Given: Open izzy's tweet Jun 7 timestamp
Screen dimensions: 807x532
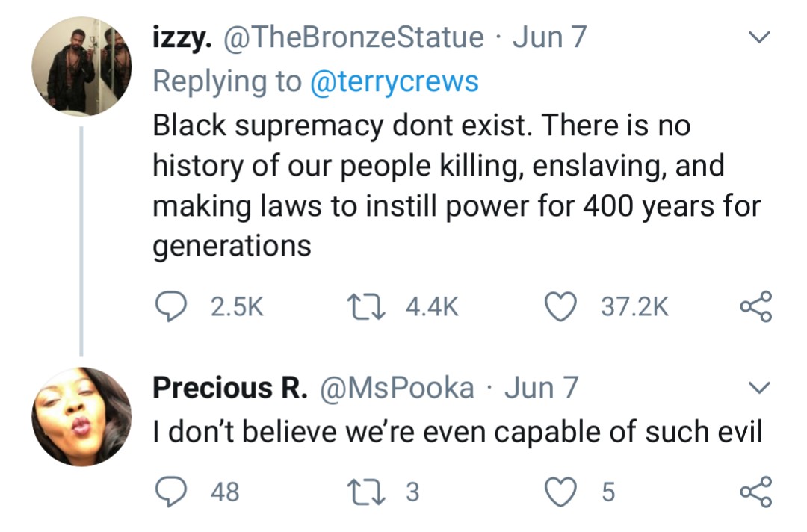Looking at the screenshot, I should pyautogui.click(x=549, y=37).
